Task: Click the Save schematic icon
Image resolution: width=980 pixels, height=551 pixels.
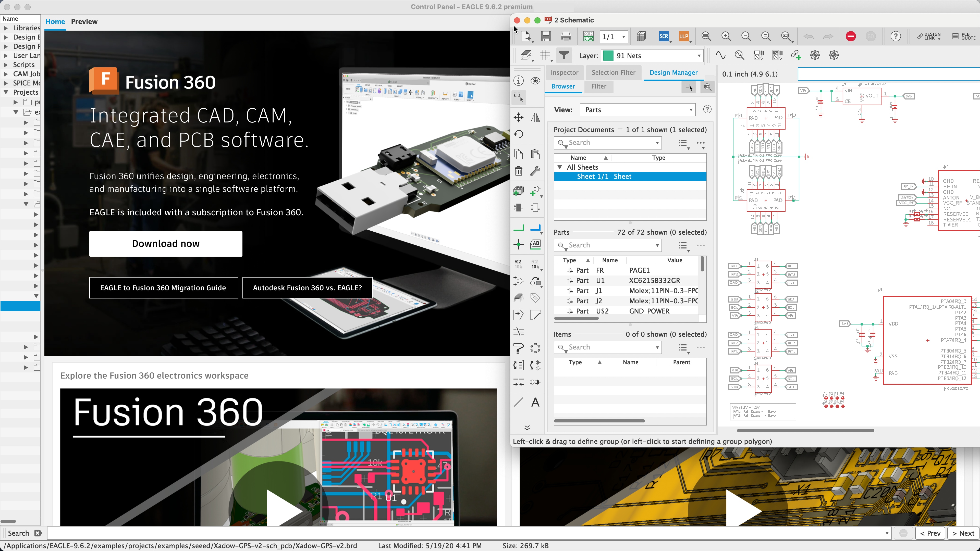Action: pos(546,36)
